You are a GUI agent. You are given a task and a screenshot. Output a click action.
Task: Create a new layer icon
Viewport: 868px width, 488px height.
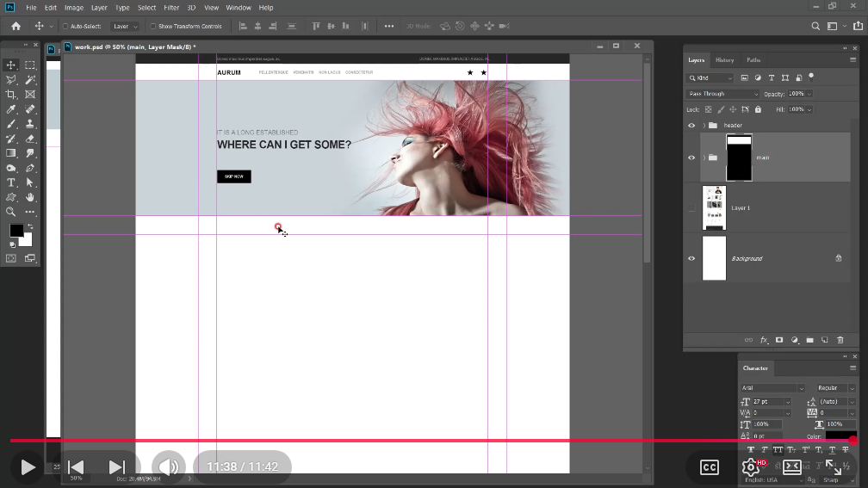pyautogui.click(x=825, y=340)
